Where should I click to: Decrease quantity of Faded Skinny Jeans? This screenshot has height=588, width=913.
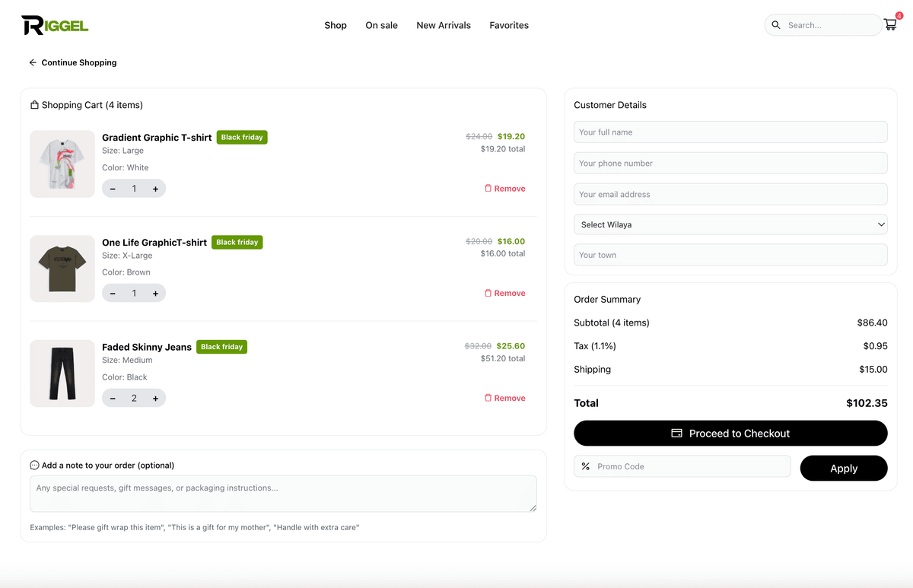(113, 399)
